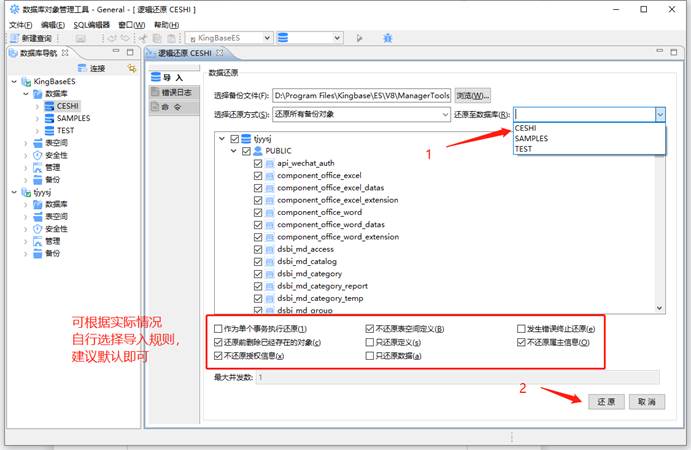Image resolution: width=691 pixels, height=450 pixels.
Task: Click the redo arrow in the toolbar
Action: [126, 38]
